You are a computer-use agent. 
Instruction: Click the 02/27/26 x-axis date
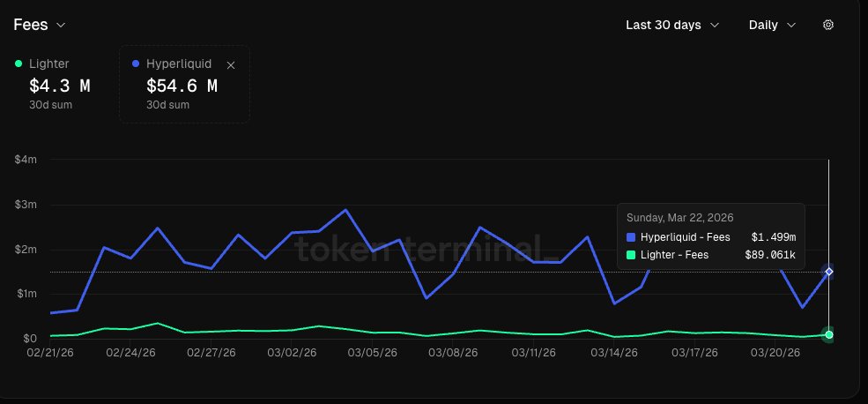211,353
